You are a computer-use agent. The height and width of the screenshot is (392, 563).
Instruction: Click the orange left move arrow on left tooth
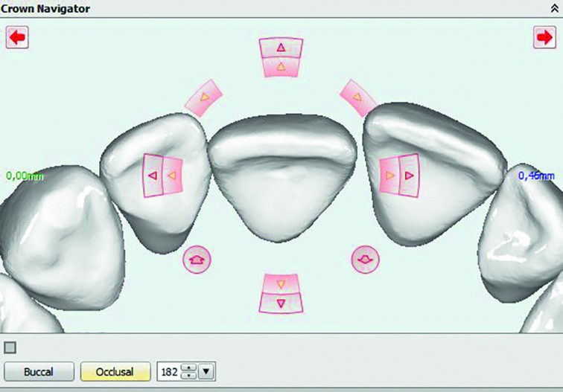(173, 176)
